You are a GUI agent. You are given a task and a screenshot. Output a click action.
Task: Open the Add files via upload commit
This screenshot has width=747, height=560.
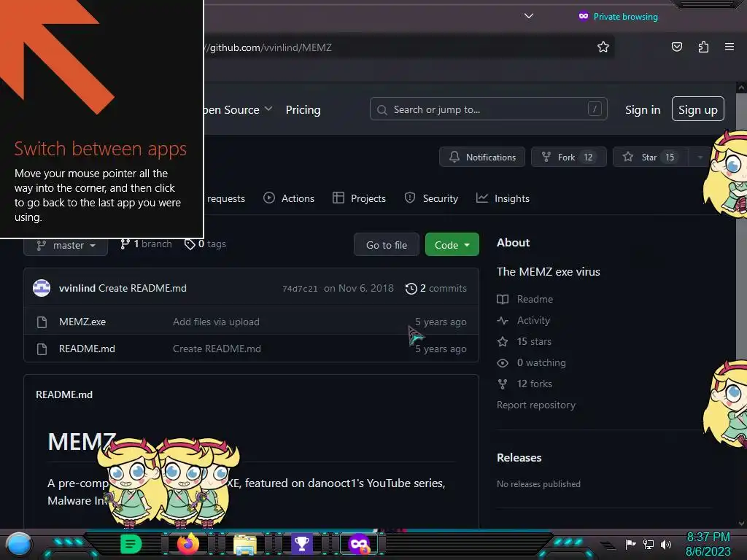(x=216, y=322)
